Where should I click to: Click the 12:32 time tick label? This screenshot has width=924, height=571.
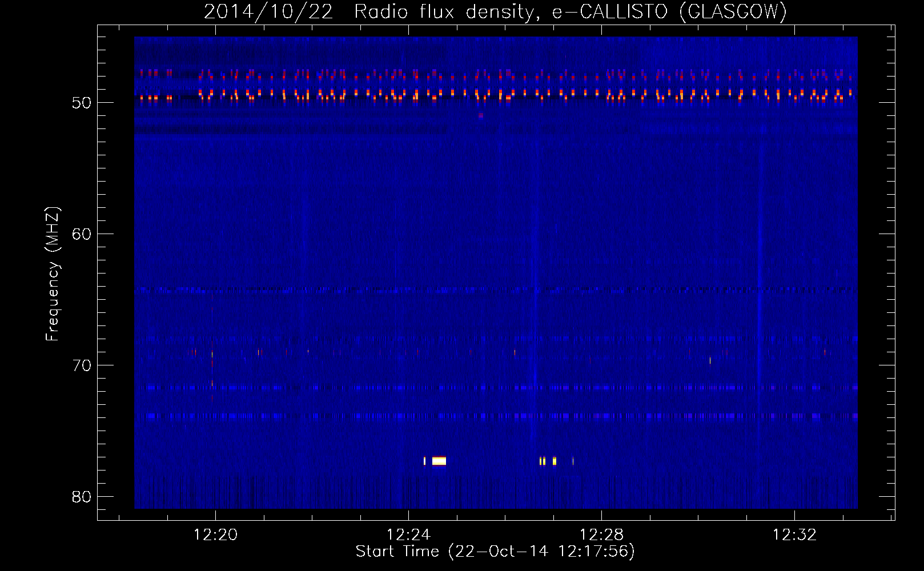(794, 535)
